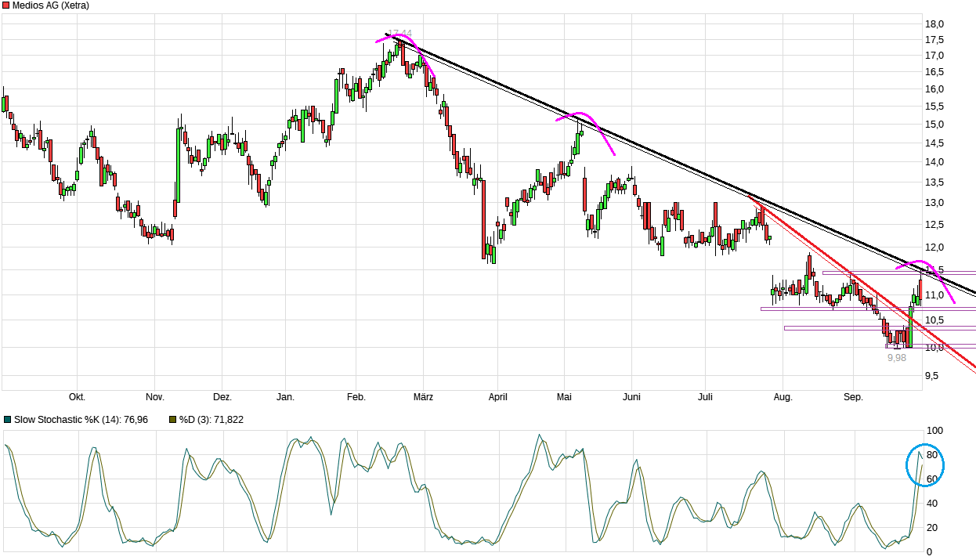Click the 17,44 peak price annotation
This screenshot has width=976, height=560.
[x=399, y=34]
